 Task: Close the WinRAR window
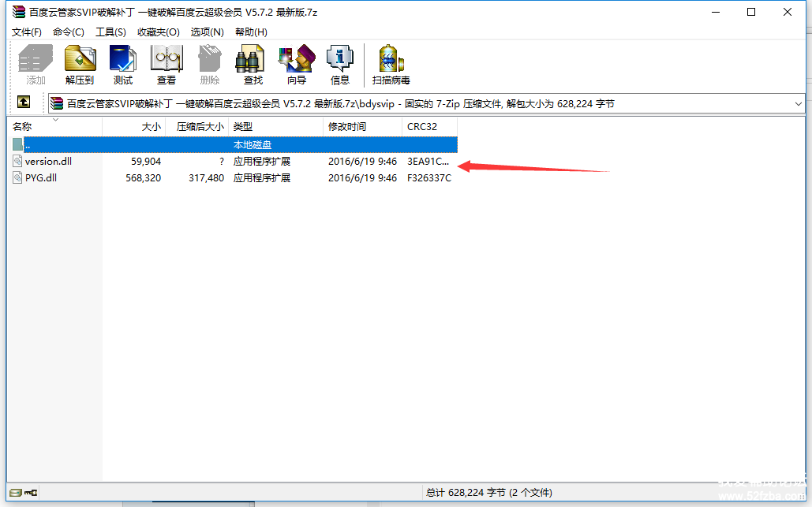(x=788, y=12)
